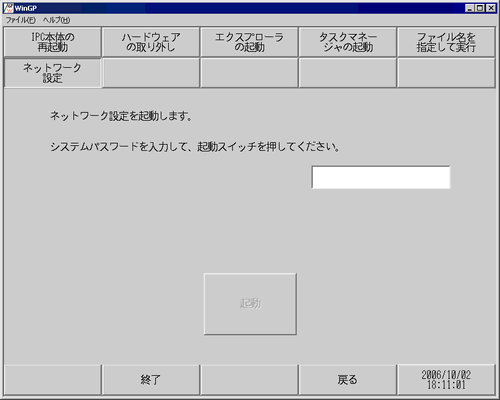Click the system password input field

381,177
